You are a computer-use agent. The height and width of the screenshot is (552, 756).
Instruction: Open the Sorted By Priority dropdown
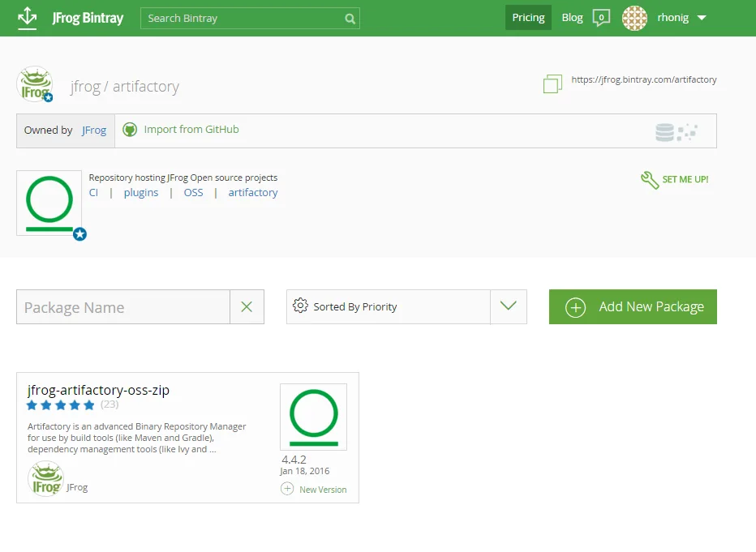tap(406, 307)
